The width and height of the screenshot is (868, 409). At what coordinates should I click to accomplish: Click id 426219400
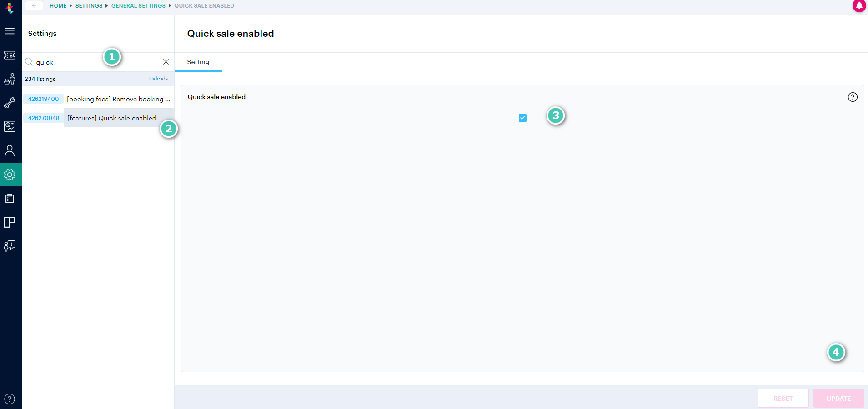click(x=43, y=99)
